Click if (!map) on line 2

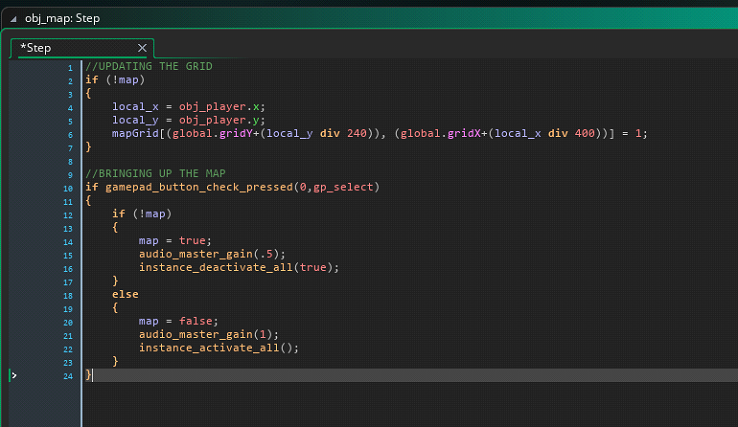click(x=115, y=80)
